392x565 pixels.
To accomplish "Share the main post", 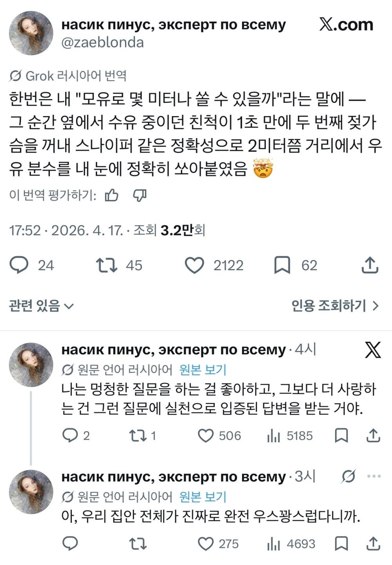I will click(x=370, y=265).
